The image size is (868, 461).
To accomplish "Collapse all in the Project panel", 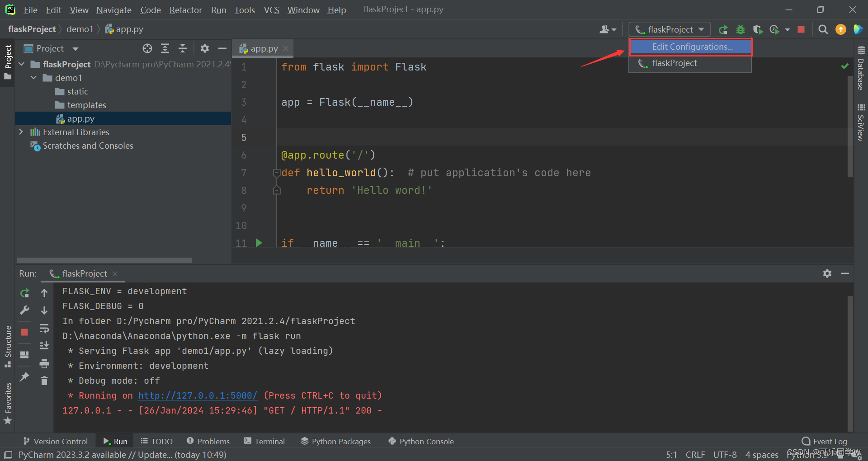I will [x=183, y=48].
